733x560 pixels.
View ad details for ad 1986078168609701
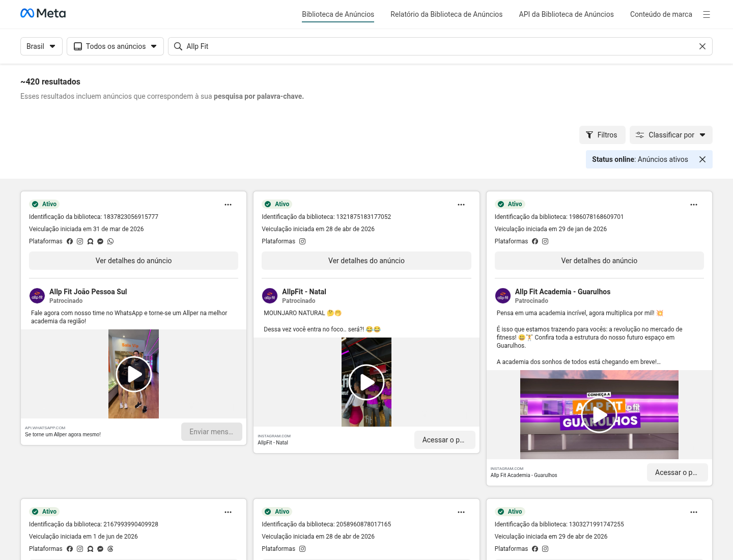pyautogui.click(x=599, y=261)
